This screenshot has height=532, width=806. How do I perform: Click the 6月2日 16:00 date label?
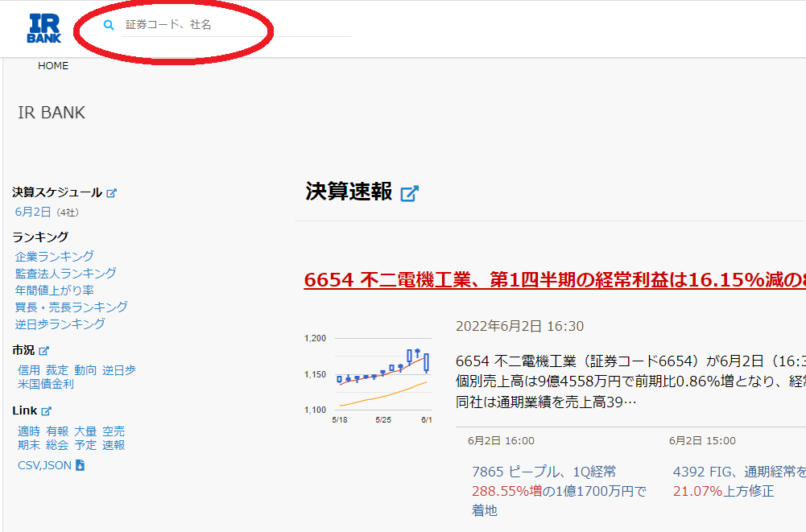point(501,441)
